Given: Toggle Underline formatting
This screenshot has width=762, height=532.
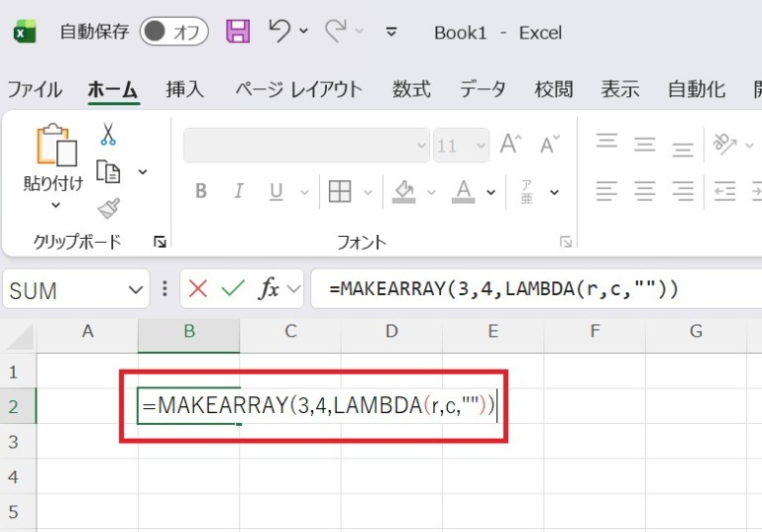Looking at the screenshot, I should pyautogui.click(x=276, y=191).
